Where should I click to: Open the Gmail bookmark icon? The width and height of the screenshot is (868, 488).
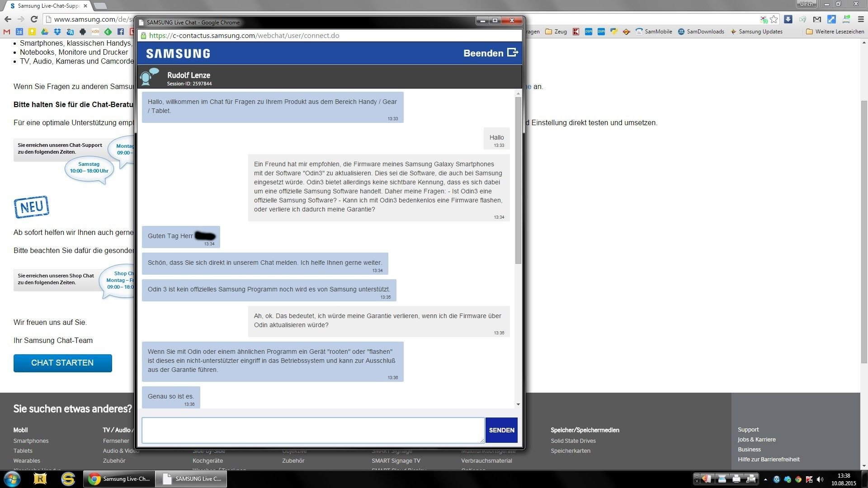click(6, 32)
